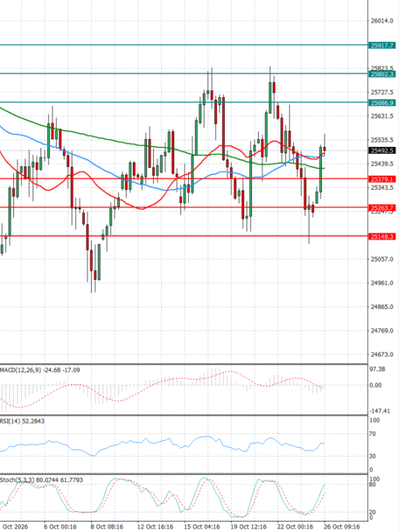Click the 25631.5 price axis value
Image resolution: width=399 pixels, height=532 pixels.
[382, 117]
